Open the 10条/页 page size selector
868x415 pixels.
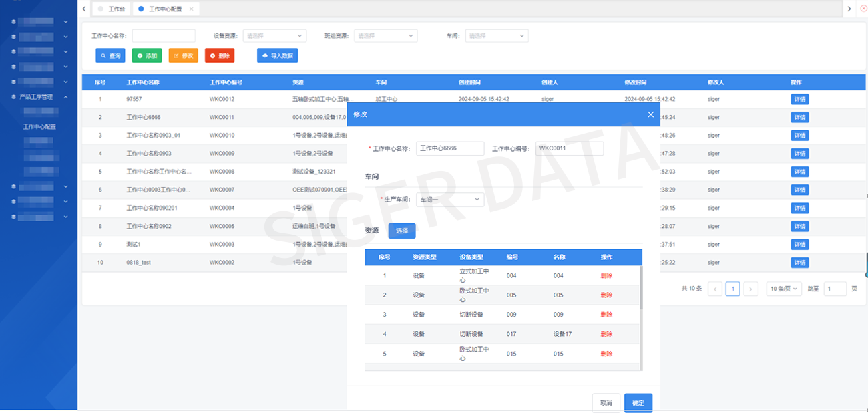click(x=784, y=289)
